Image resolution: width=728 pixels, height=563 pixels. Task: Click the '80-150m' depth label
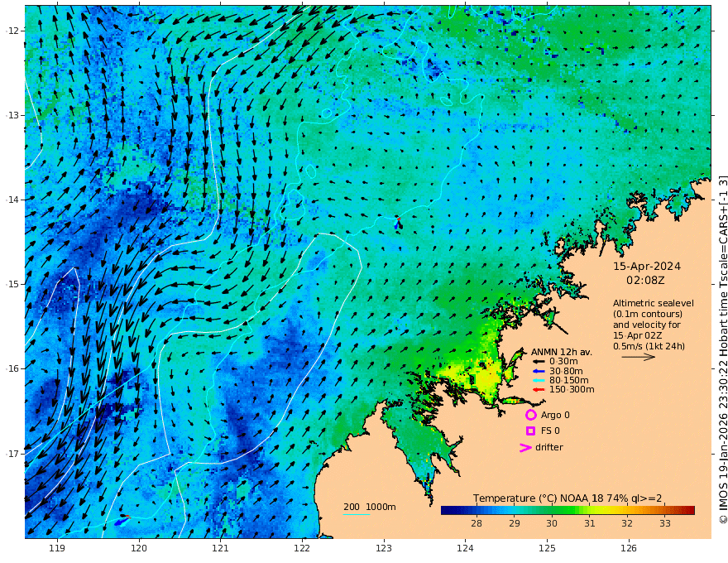568,381
